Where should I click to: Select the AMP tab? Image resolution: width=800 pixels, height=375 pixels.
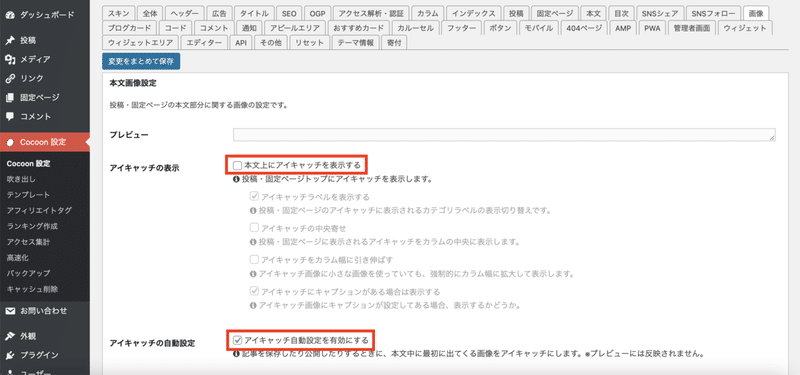coord(623,28)
